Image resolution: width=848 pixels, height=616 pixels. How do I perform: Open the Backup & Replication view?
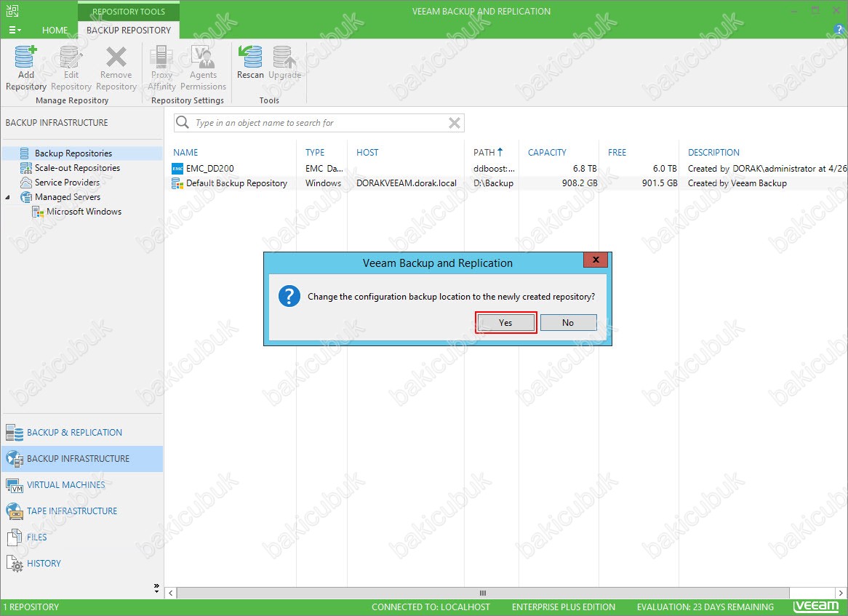(x=81, y=433)
